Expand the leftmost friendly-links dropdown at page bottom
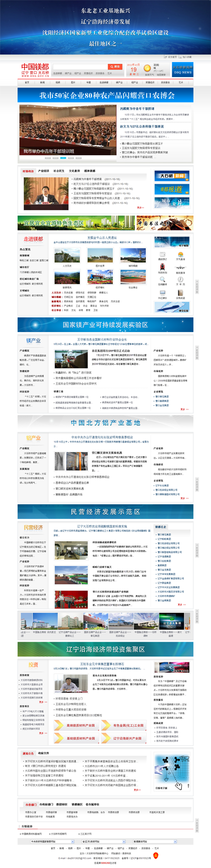Screen dimensions: 211x868 52,841
